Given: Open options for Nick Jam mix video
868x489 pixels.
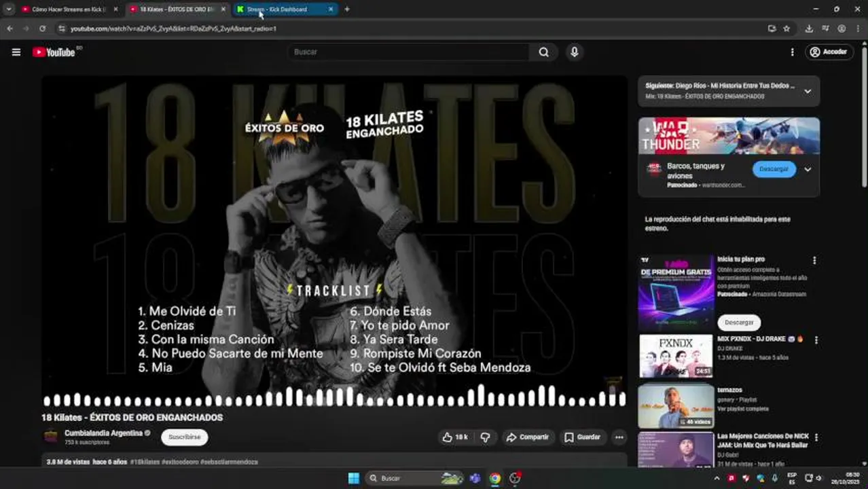Looking at the screenshot, I should pyautogui.click(x=816, y=437).
